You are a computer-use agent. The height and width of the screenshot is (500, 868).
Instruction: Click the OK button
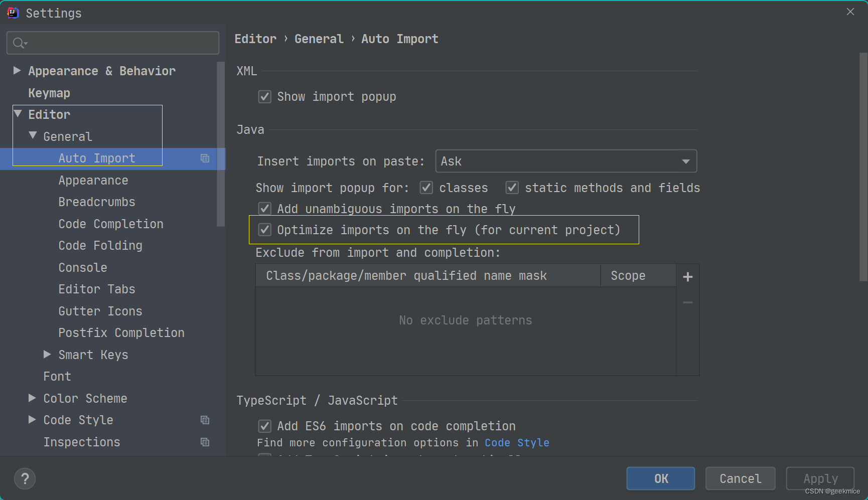click(x=661, y=479)
